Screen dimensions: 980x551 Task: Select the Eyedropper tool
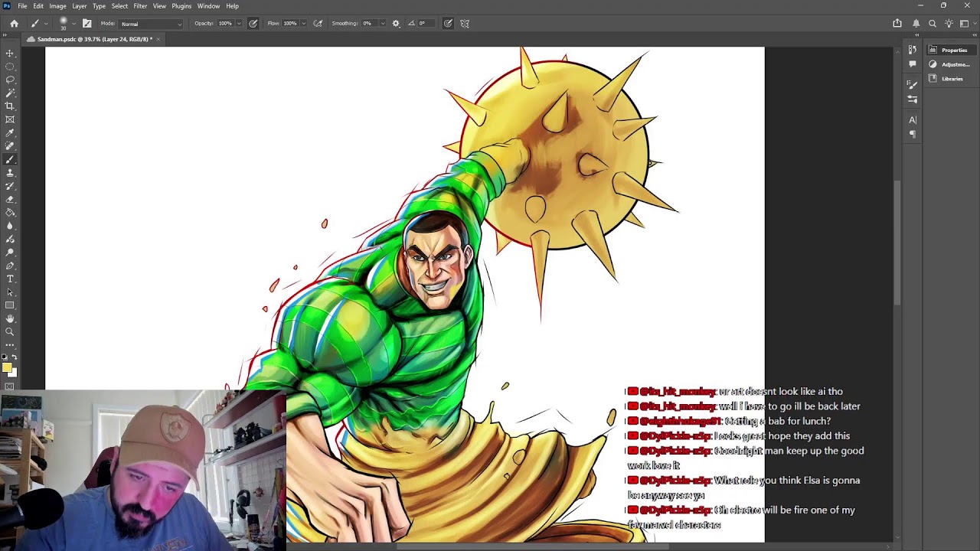click(x=10, y=133)
